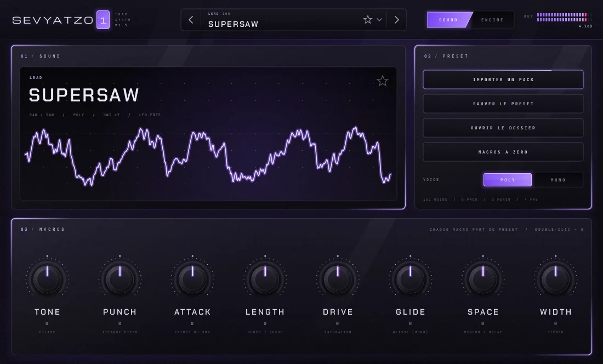Click the SPACE macro knob
Screen dimensions: 603x364
coord(483,280)
